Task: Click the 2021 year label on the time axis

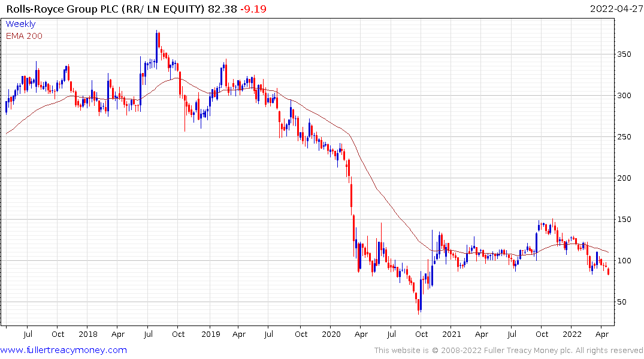Action: click(451, 334)
